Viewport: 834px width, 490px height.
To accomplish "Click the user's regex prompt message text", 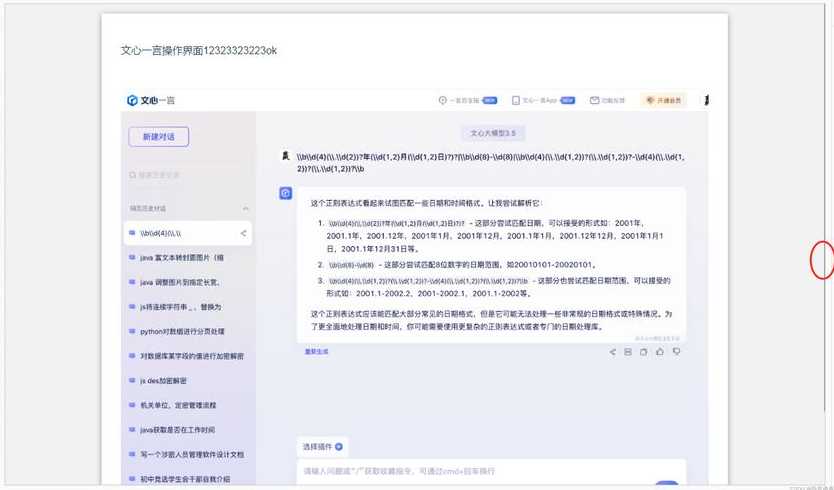I will pyautogui.click(x=490, y=163).
